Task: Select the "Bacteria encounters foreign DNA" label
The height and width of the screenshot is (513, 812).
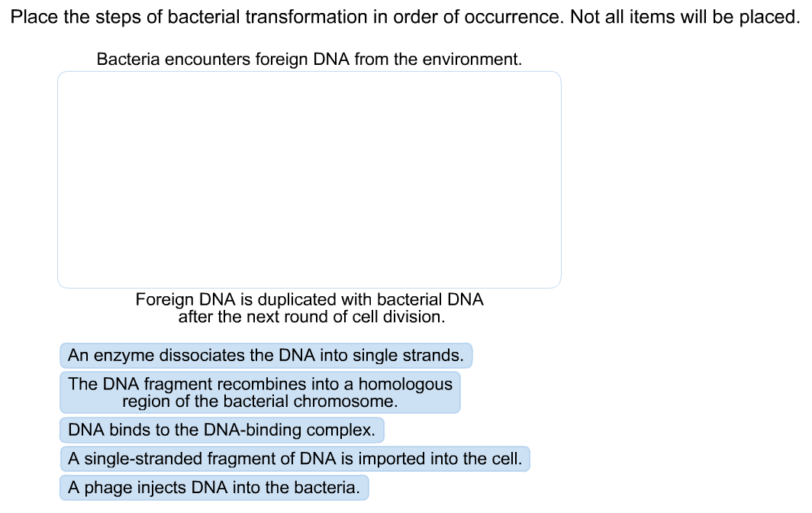Action: point(308,59)
